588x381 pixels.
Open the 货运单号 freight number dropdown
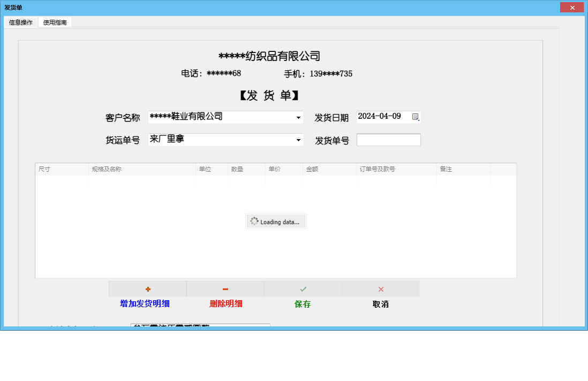[299, 139]
